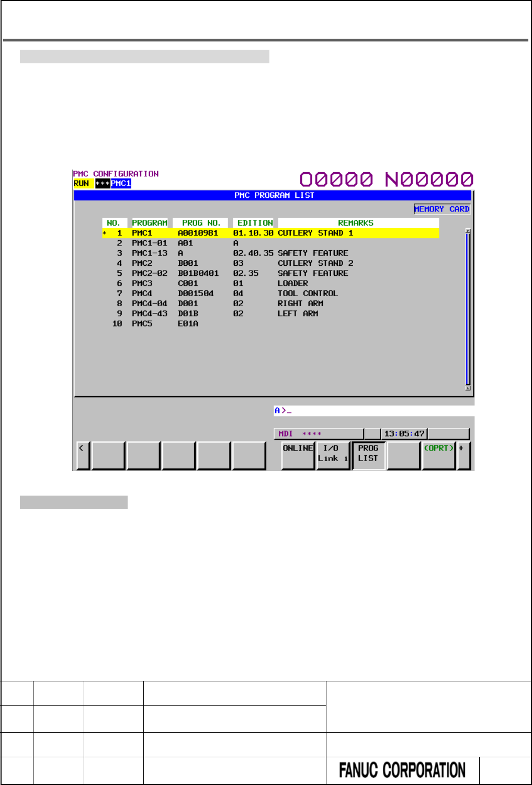Click the MDI mode status field

click(x=319, y=434)
